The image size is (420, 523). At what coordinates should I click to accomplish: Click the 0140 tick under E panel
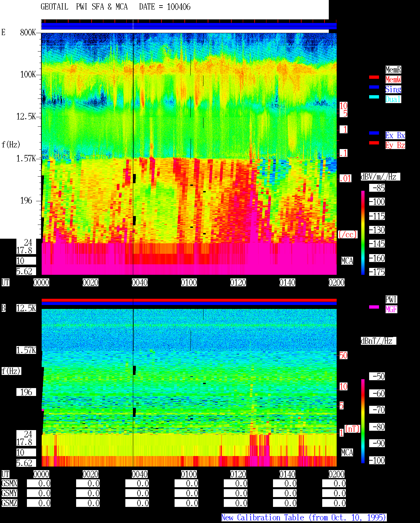click(287, 282)
